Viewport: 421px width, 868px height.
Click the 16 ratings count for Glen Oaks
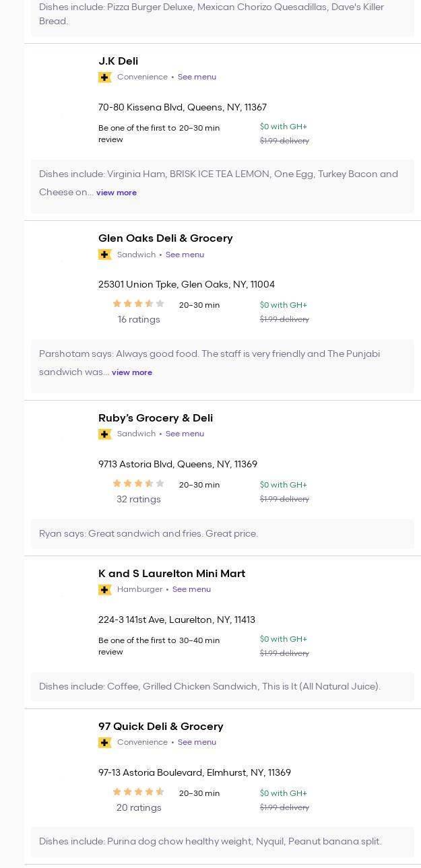tap(139, 319)
